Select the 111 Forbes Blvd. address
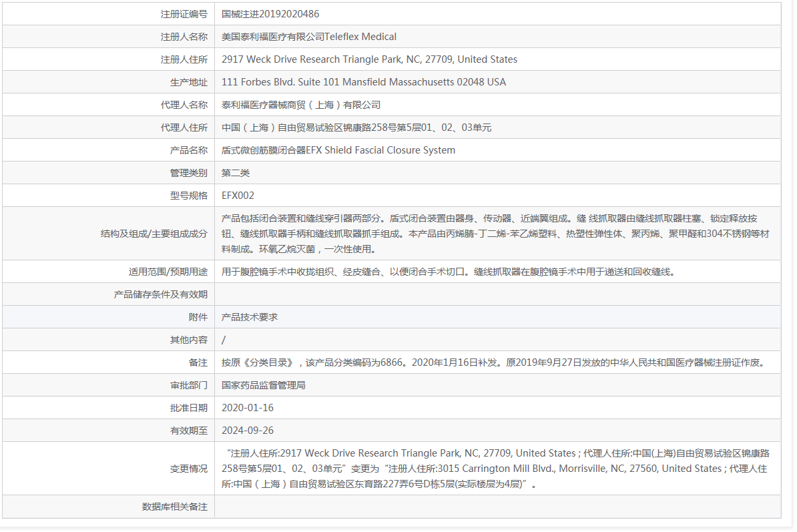This screenshot has width=797, height=532. tap(364, 82)
